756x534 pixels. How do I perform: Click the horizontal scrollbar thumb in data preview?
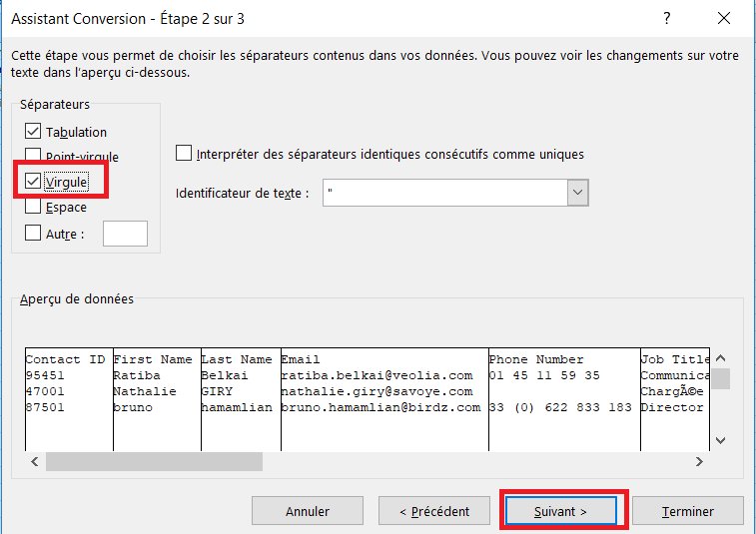tap(154, 462)
